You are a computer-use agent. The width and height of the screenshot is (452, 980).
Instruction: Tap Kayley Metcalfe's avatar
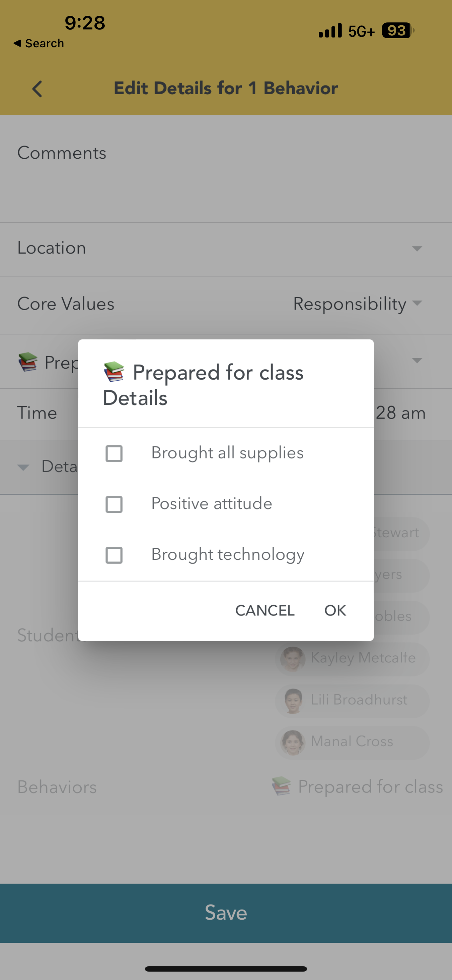293,659
